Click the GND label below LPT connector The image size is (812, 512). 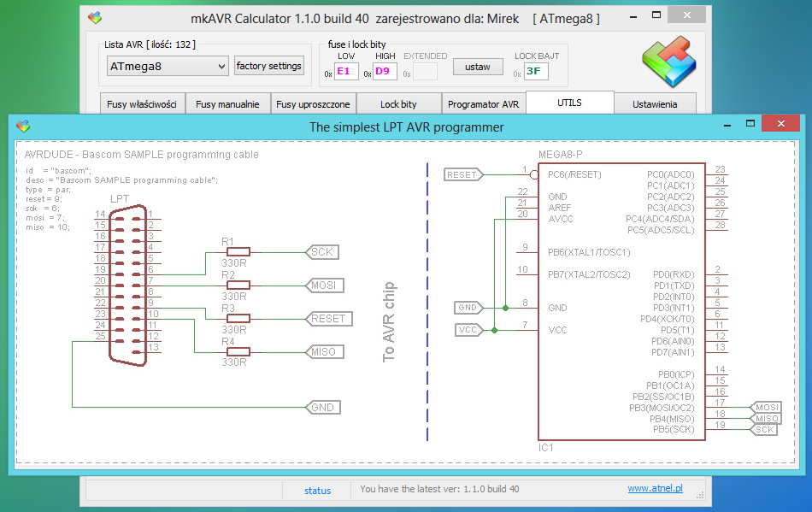(322, 408)
